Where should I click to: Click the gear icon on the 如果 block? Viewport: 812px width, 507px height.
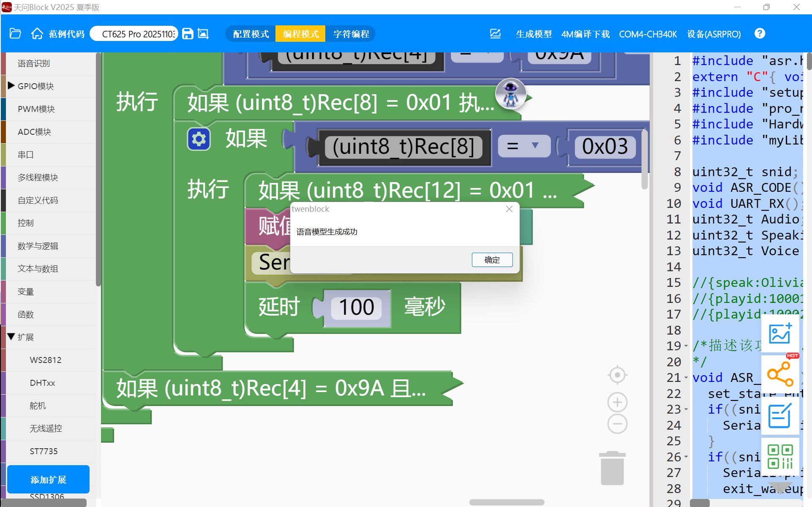199,139
